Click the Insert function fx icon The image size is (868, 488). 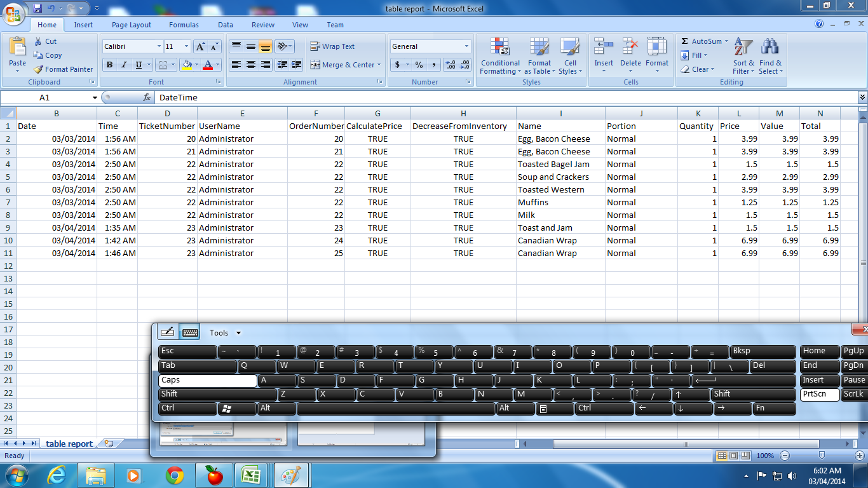click(147, 97)
